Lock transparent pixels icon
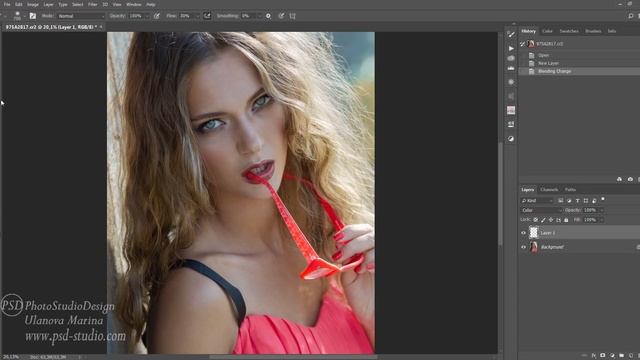Image resolution: width=640 pixels, height=360 pixels. 536,220
